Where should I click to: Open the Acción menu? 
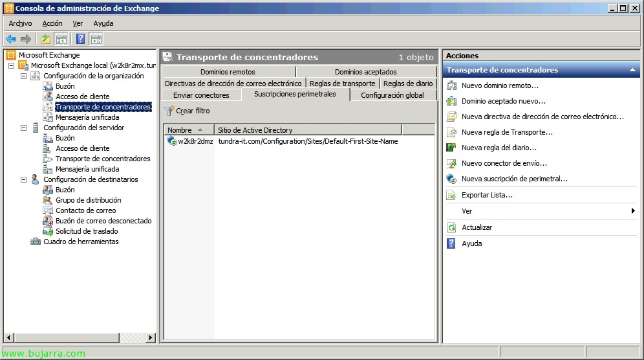[x=52, y=23]
